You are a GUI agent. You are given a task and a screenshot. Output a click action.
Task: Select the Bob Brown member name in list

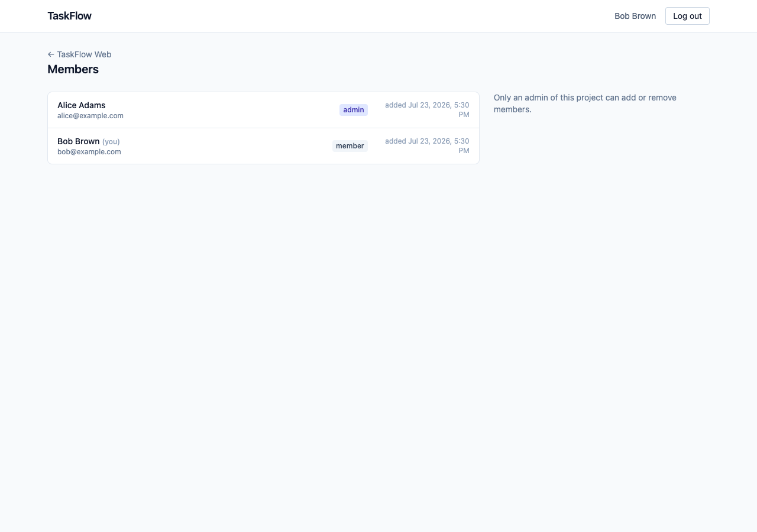(x=79, y=141)
